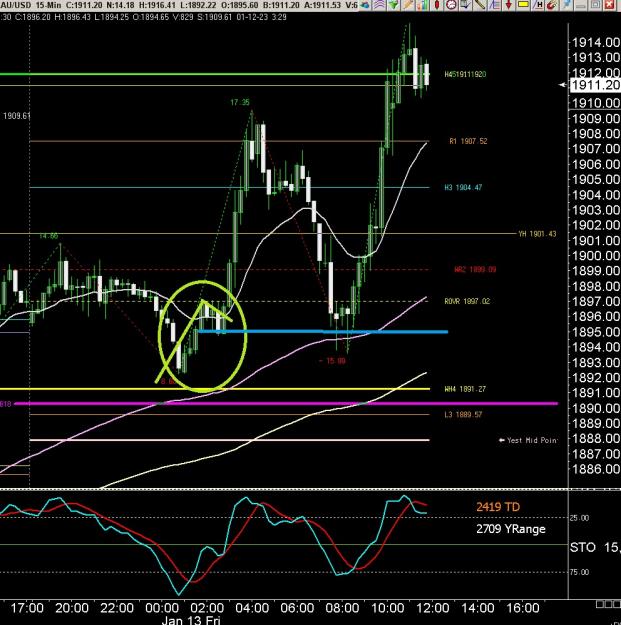Click the purple wave lines toolbar icon
Viewport: 621px width, 625px height.
tap(379, 4)
